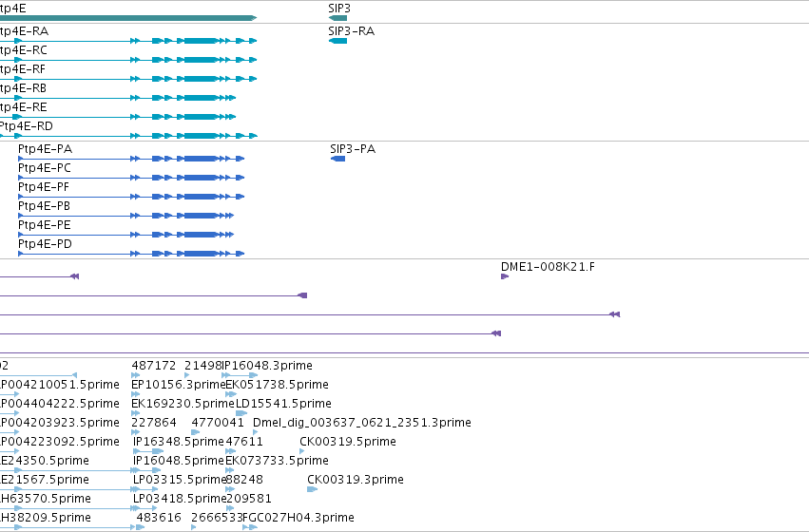
Task: Click the Ptp4E-PD polypeptide label
Action: (x=45, y=244)
